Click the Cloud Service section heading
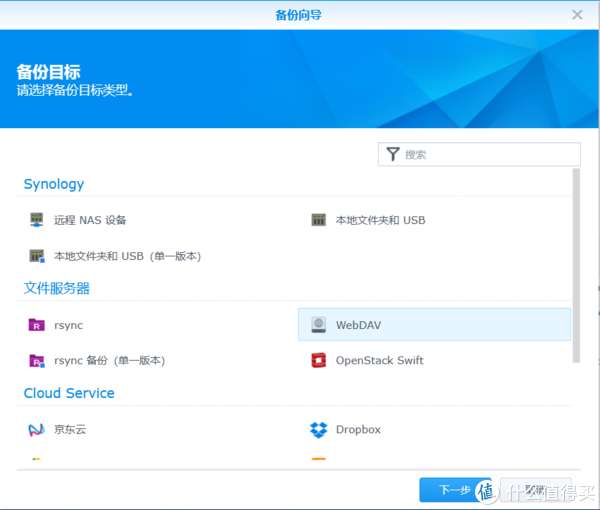 [x=69, y=393]
